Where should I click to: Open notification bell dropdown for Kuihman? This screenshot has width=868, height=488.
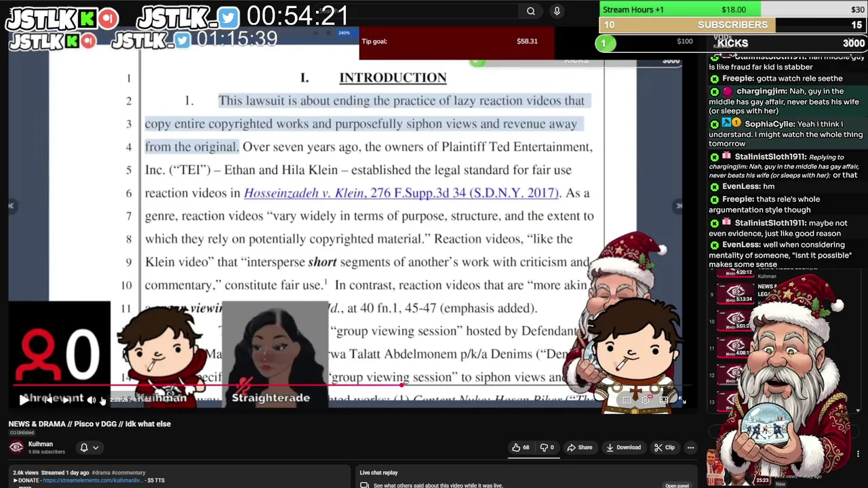tap(90, 447)
